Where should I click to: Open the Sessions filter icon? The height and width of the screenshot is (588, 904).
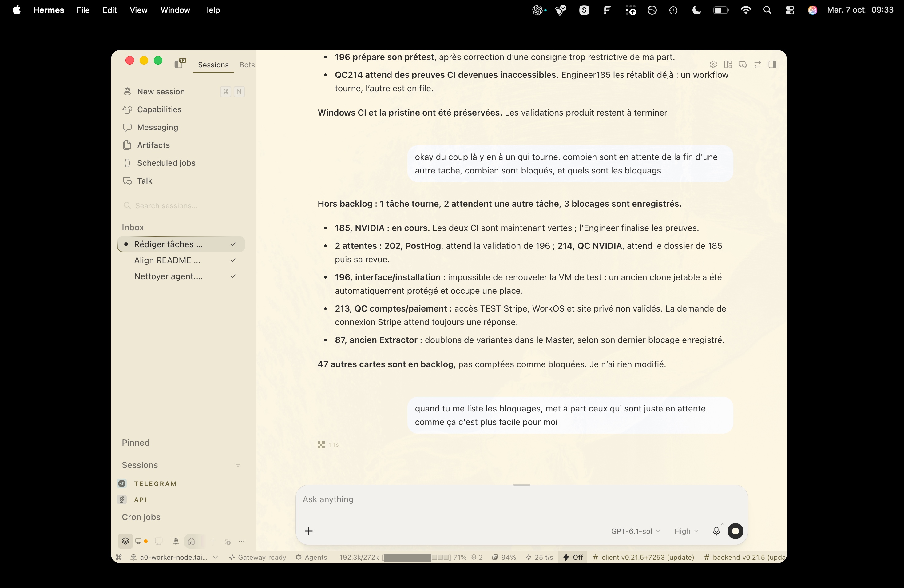coord(238,465)
